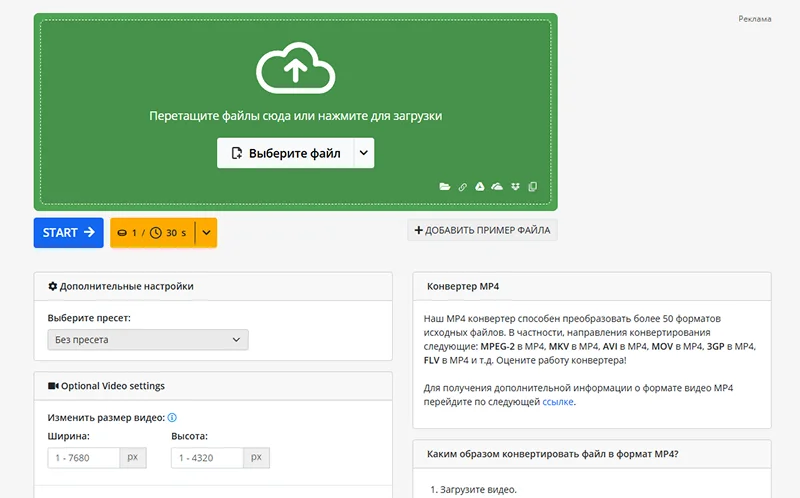
Task: Click the Конвертер MP4 heading
Action: [x=463, y=286]
